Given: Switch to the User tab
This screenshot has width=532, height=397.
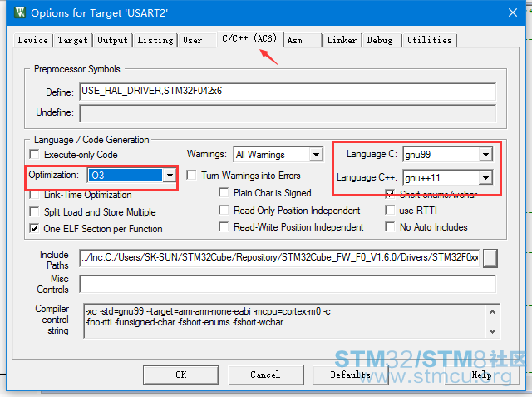Looking at the screenshot, I should (x=192, y=40).
